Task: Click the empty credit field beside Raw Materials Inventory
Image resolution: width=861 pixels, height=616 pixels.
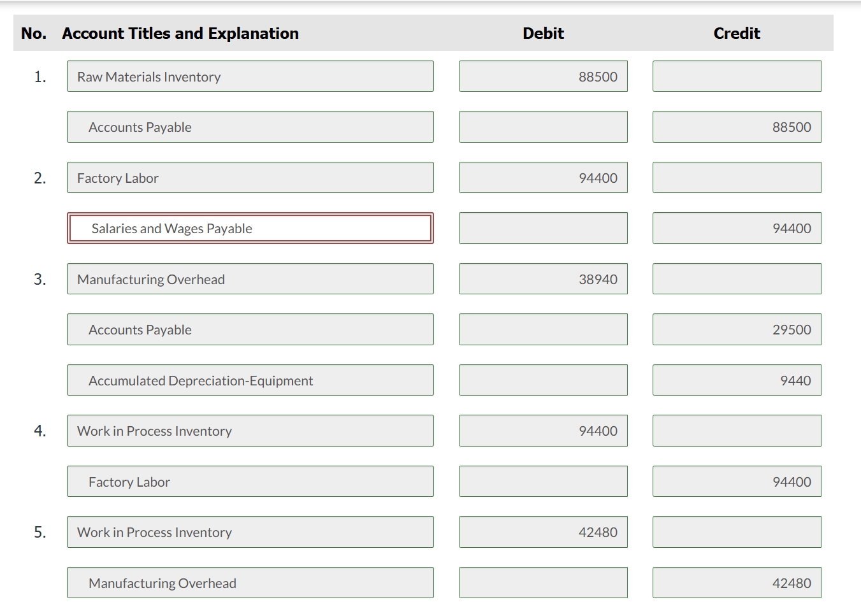Action: (x=737, y=76)
